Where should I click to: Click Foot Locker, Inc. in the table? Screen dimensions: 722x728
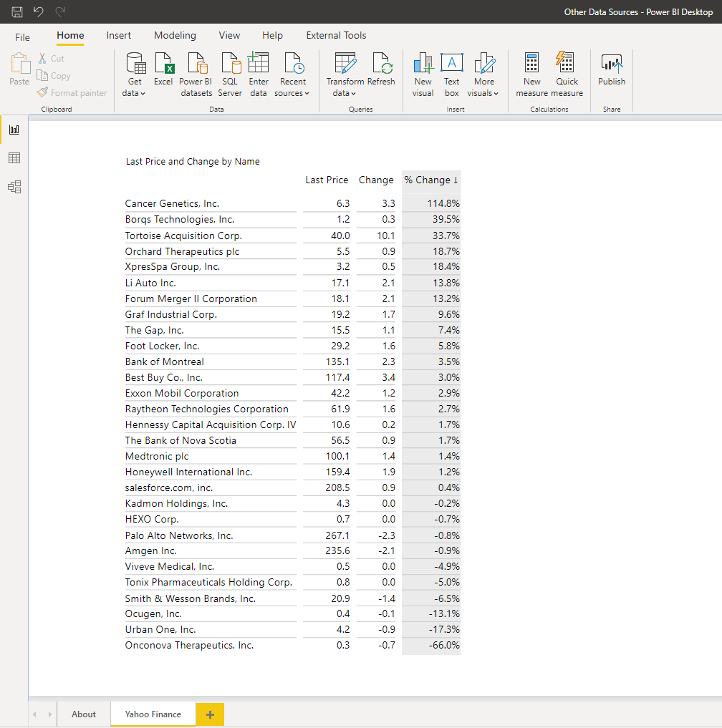click(162, 346)
